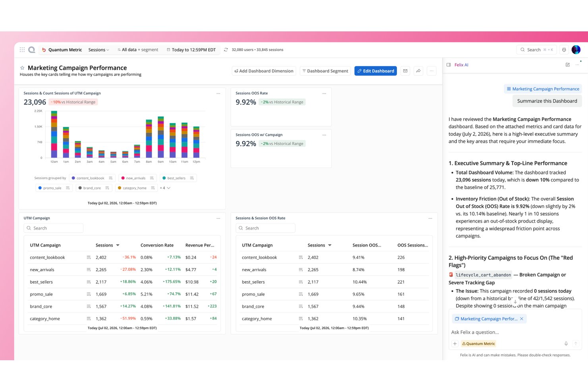588x392 pixels.
Task: Open the dashboard more options menu
Action: (x=431, y=71)
